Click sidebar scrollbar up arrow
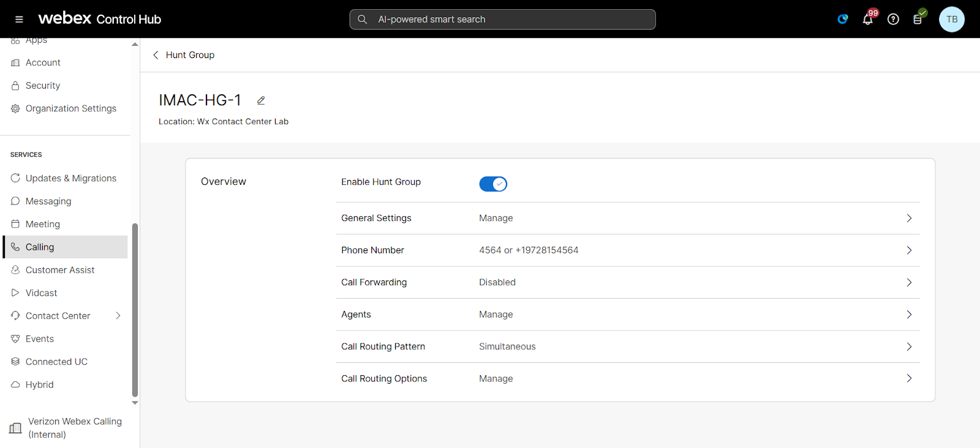This screenshot has width=980, height=448. (135, 44)
